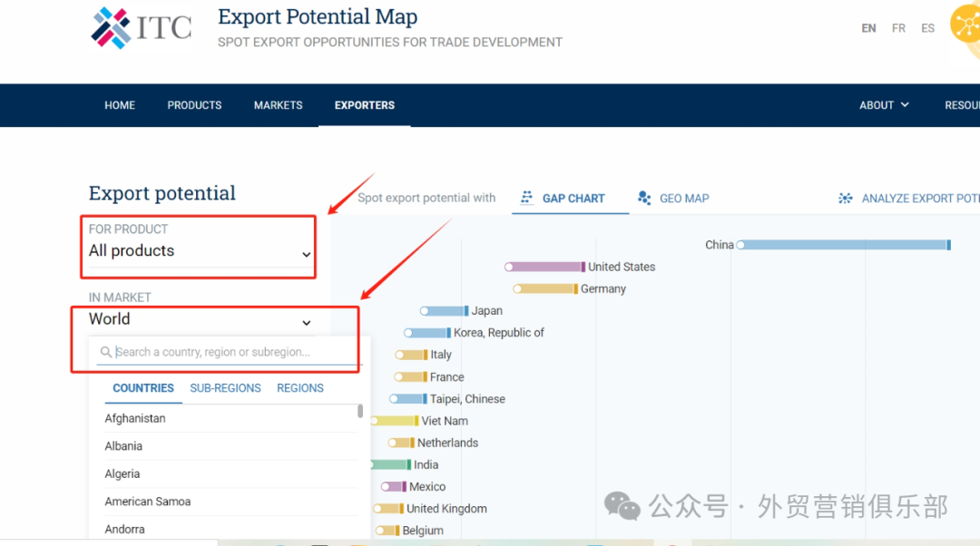
Task: Click the country list scrollbar
Action: click(360, 411)
